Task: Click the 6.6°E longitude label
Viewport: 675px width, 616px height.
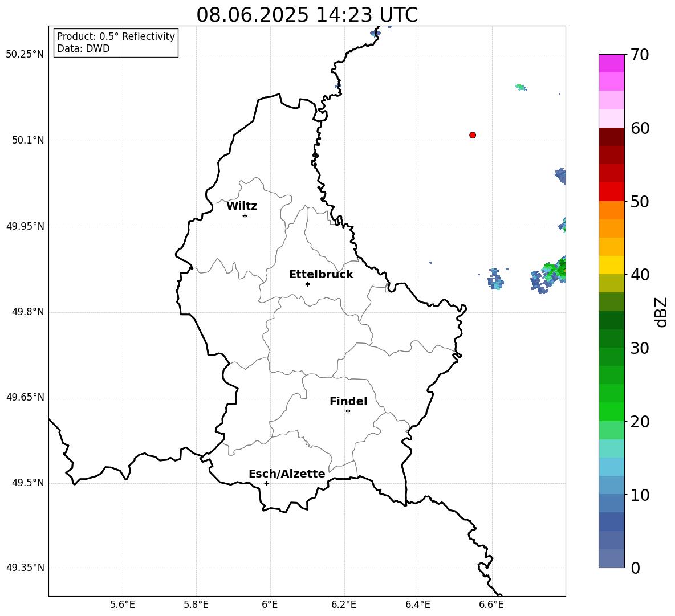Action: [x=491, y=605]
